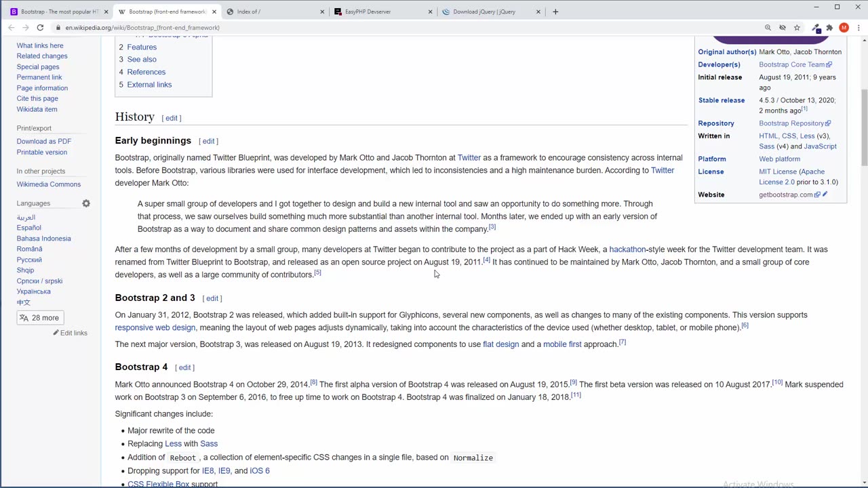Jump to External links in contents
Image resolution: width=868 pixels, height=488 pixels.
(x=149, y=85)
